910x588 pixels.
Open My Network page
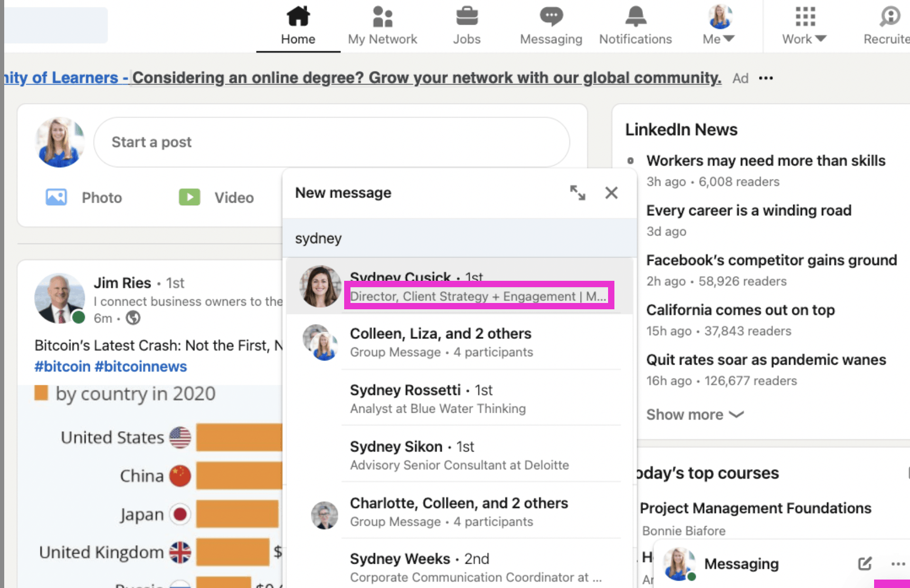[x=383, y=25]
